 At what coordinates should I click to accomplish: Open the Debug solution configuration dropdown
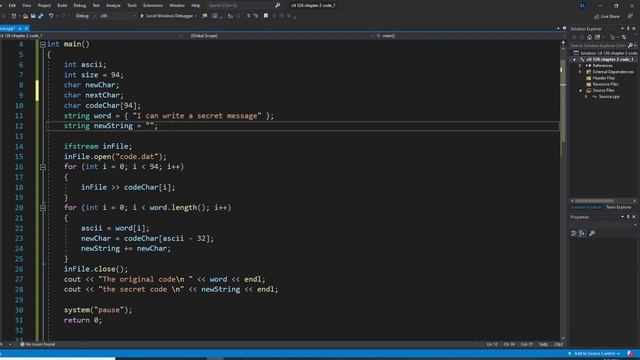click(x=85, y=16)
